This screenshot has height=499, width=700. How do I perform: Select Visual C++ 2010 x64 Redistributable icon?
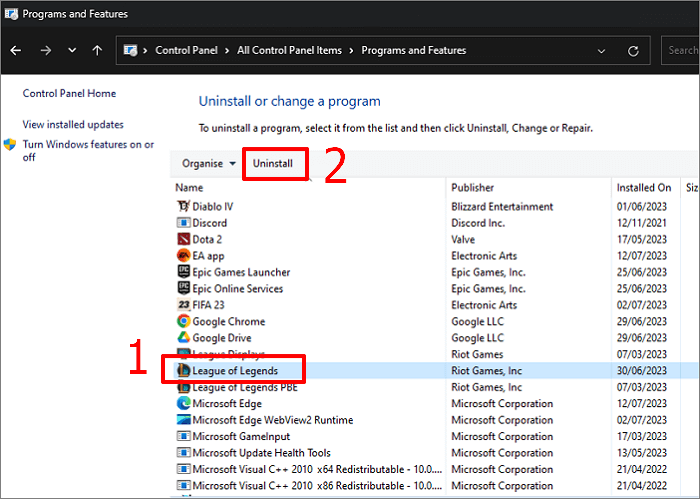click(183, 469)
